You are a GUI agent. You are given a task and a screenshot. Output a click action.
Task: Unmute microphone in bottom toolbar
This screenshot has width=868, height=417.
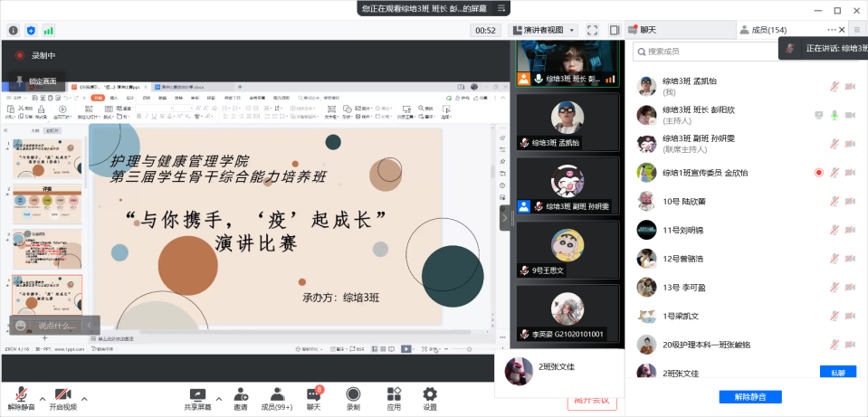pos(21,394)
